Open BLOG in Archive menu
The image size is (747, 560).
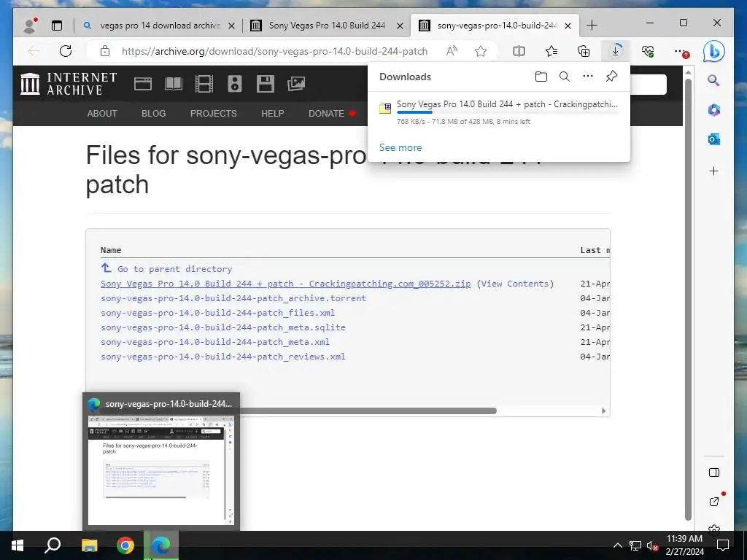[x=153, y=114]
